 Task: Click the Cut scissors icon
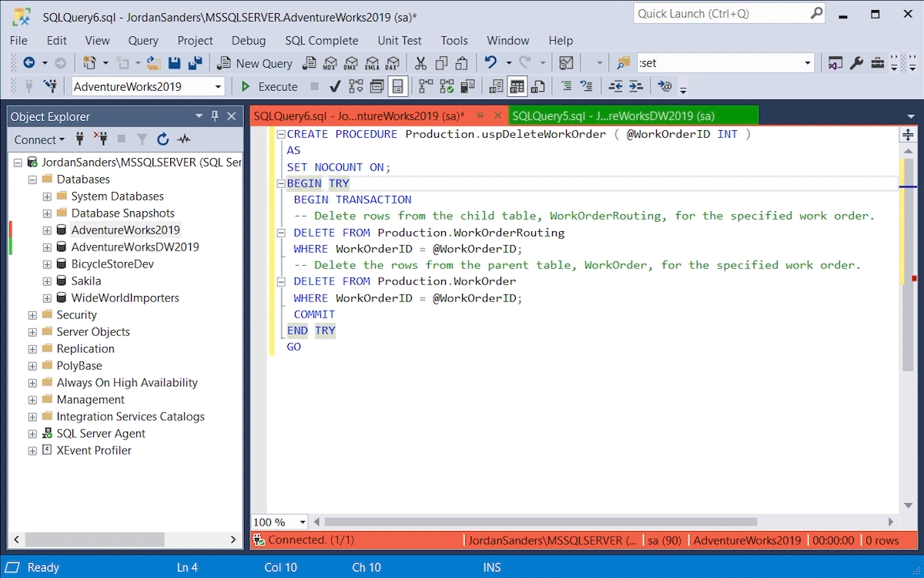pos(420,63)
